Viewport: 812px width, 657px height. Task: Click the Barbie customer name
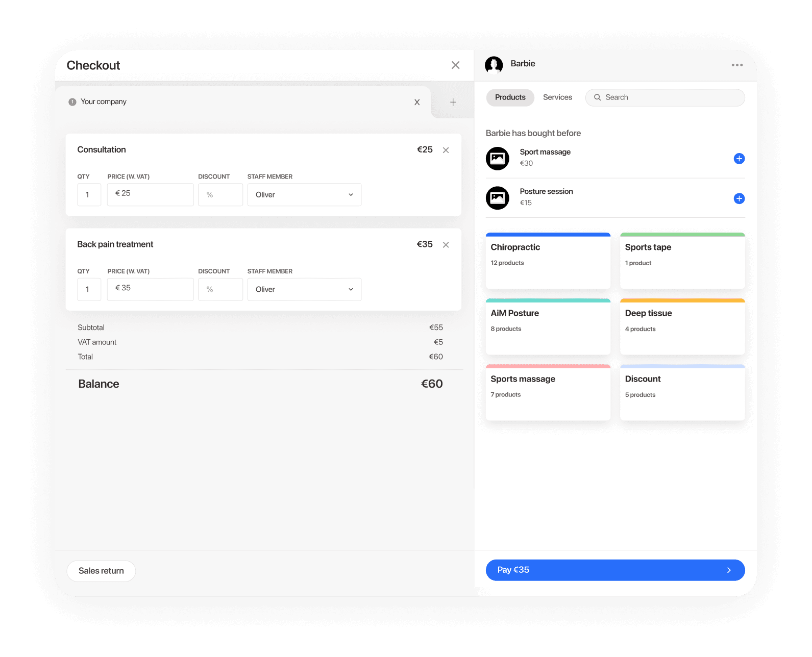click(523, 64)
